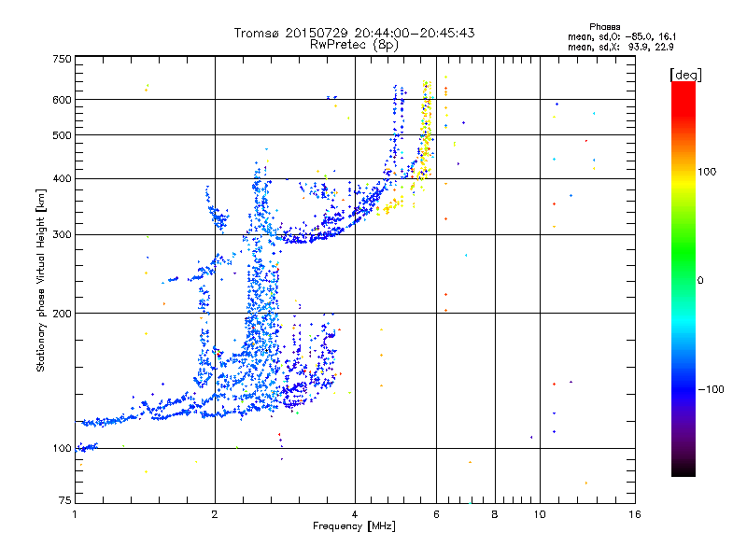
Task: Click the '750' height axis label
Action: point(63,59)
